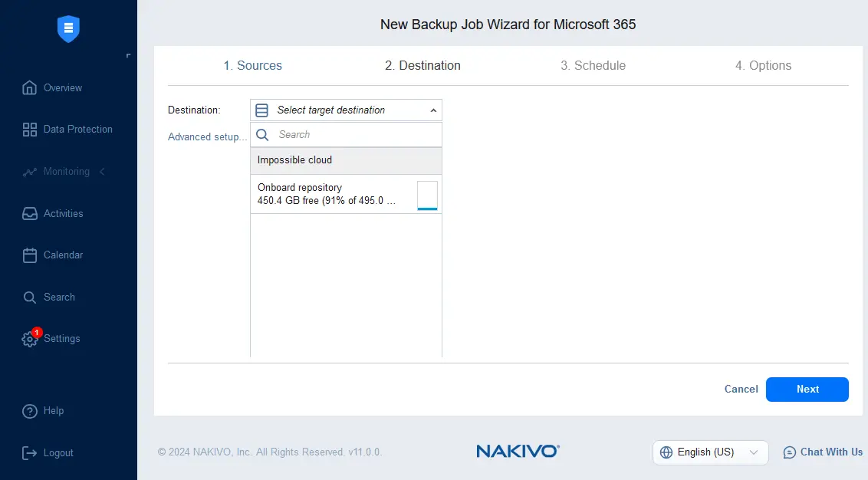This screenshot has width=868, height=480.
Task: Click the Settings gear icon
Action: (x=29, y=340)
